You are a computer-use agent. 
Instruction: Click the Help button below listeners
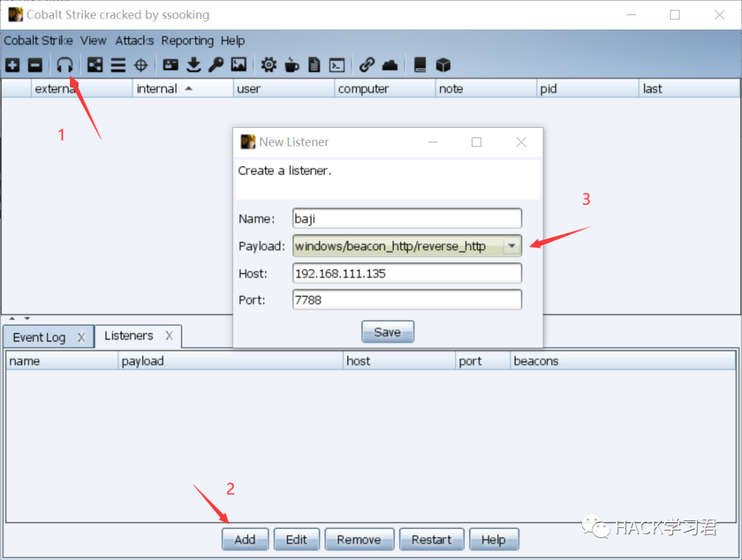(493, 539)
